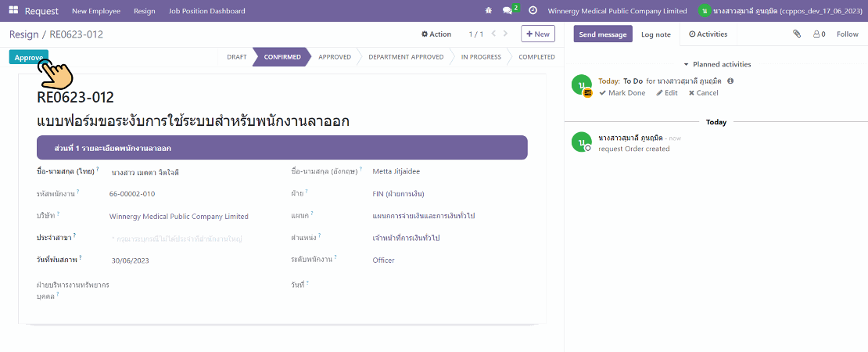Go to next record arrow
The height and width of the screenshot is (352, 868).
505,34
